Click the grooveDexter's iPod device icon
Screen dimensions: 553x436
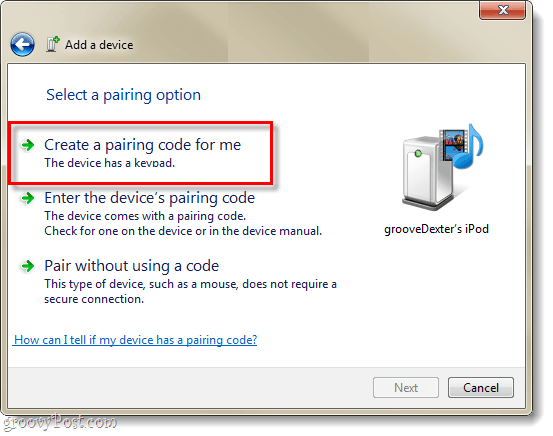pyautogui.click(x=442, y=167)
